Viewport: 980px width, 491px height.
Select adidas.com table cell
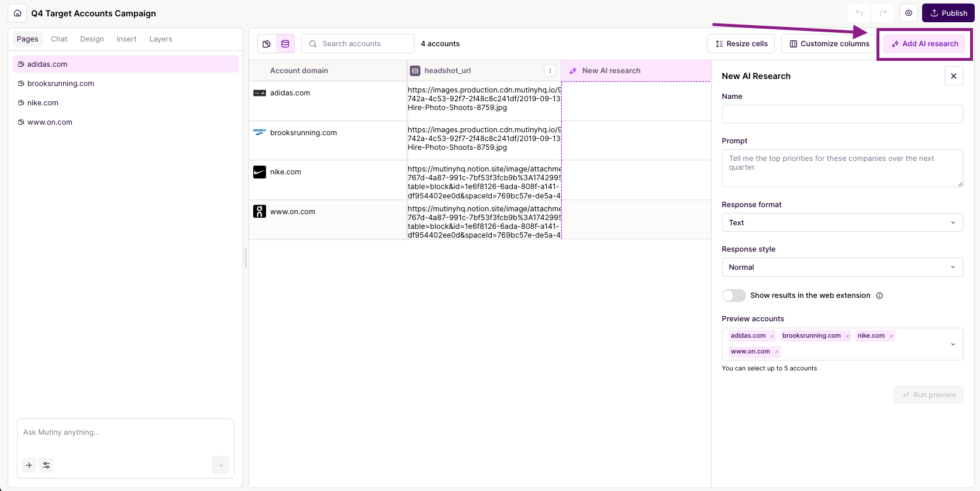pyautogui.click(x=327, y=101)
